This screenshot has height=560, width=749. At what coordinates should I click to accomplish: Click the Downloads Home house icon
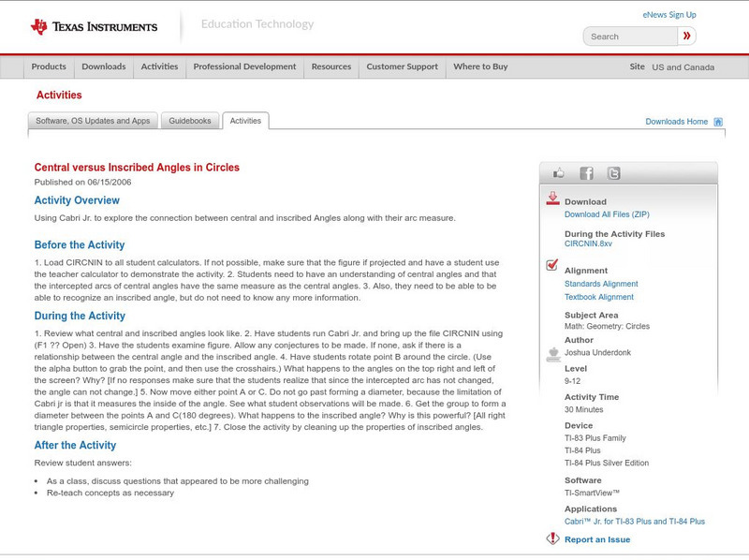(718, 122)
